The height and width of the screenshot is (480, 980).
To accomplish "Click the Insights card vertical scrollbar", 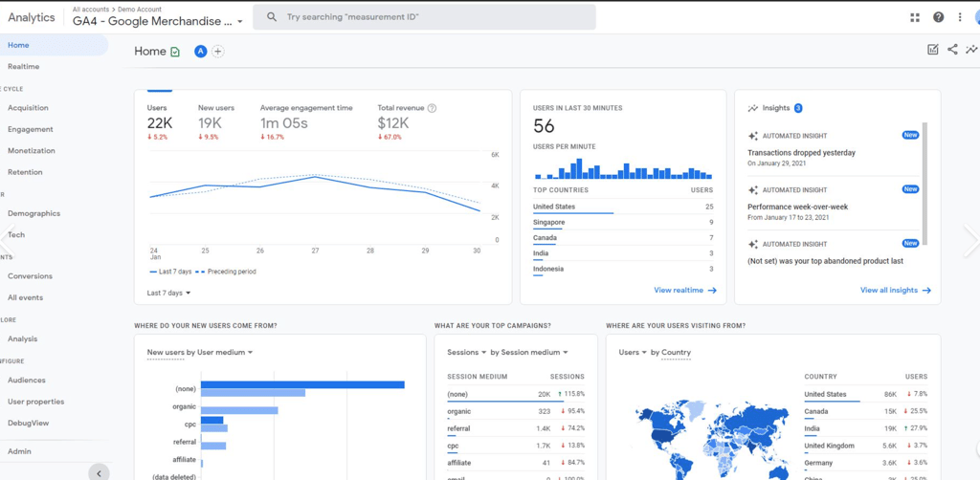I will pos(925,185).
